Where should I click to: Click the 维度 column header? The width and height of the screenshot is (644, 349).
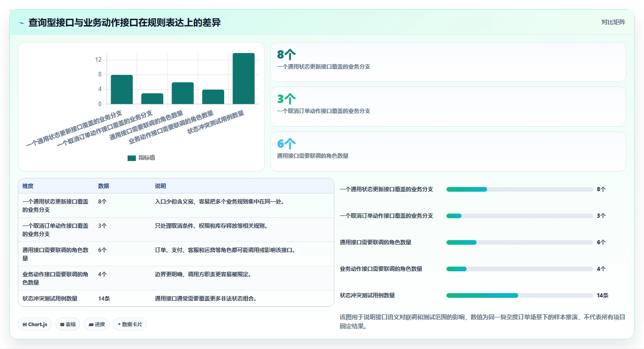(x=28, y=186)
